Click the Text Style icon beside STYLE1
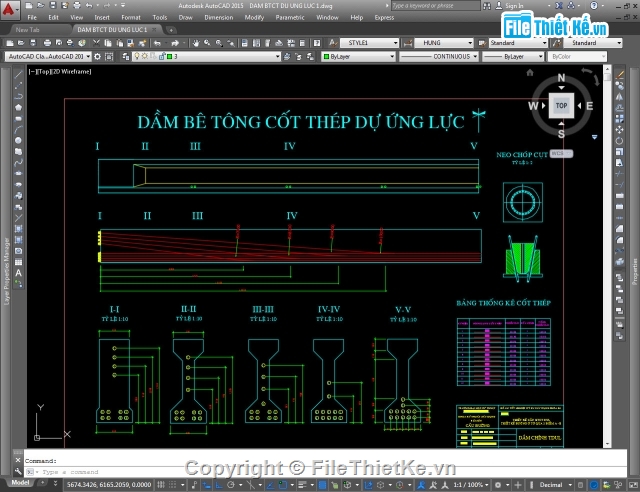The height and width of the screenshot is (492, 640). tap(333, 43)
